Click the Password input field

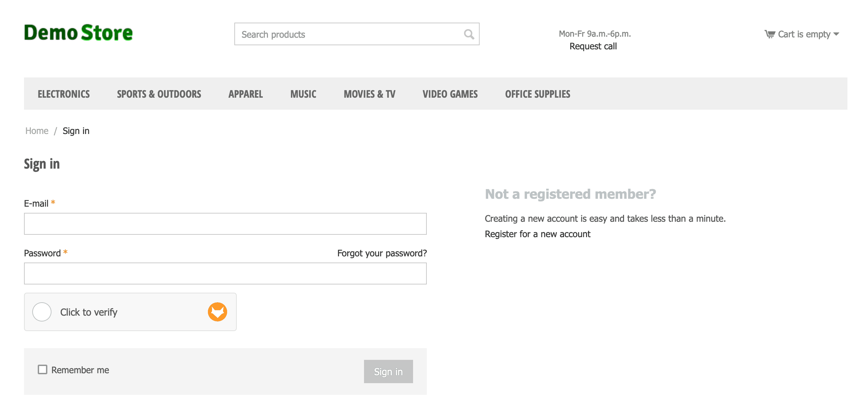tap(225, 273)
